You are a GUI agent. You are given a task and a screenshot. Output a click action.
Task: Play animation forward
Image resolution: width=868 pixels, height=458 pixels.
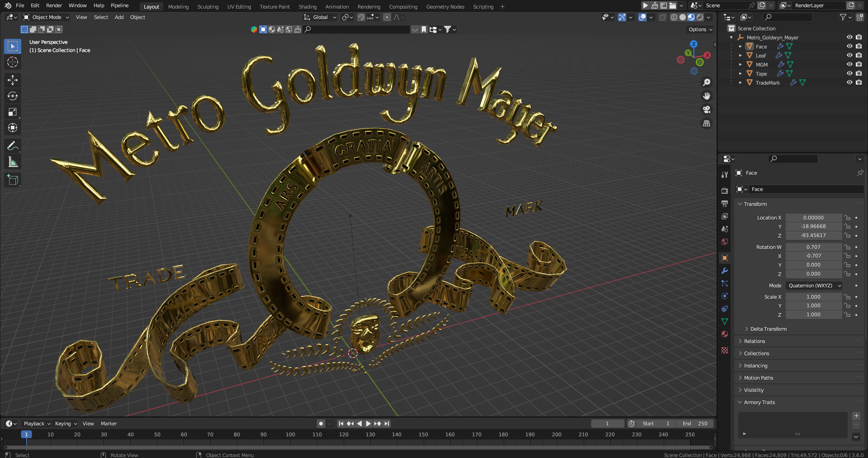click(x=368, y=424)
